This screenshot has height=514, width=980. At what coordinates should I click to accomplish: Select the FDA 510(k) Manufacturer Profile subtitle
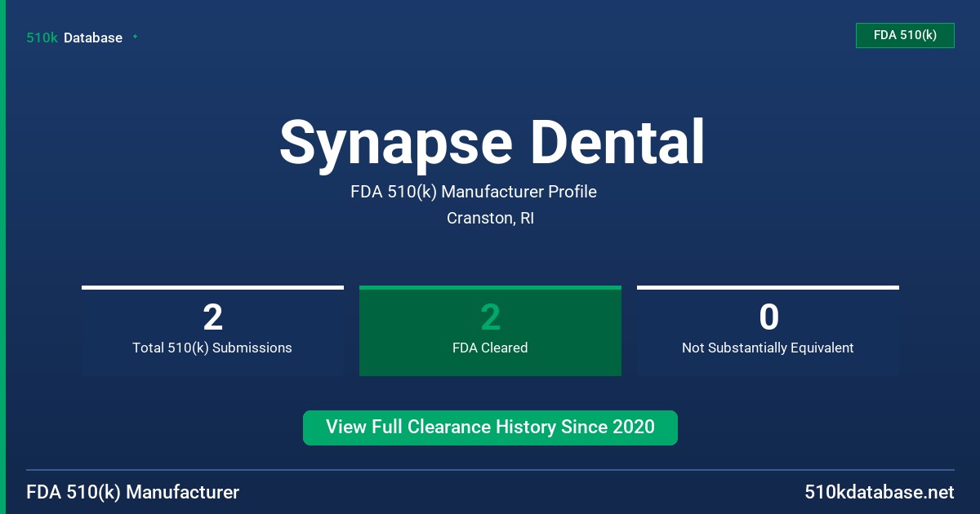pos(474,192)
